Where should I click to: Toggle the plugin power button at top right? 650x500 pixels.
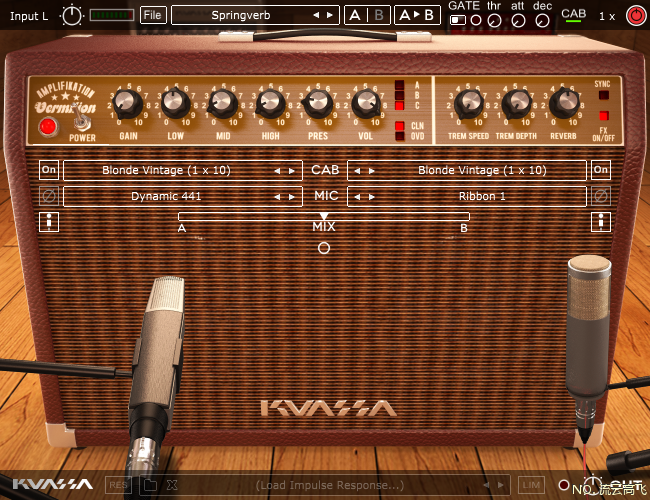635,16
